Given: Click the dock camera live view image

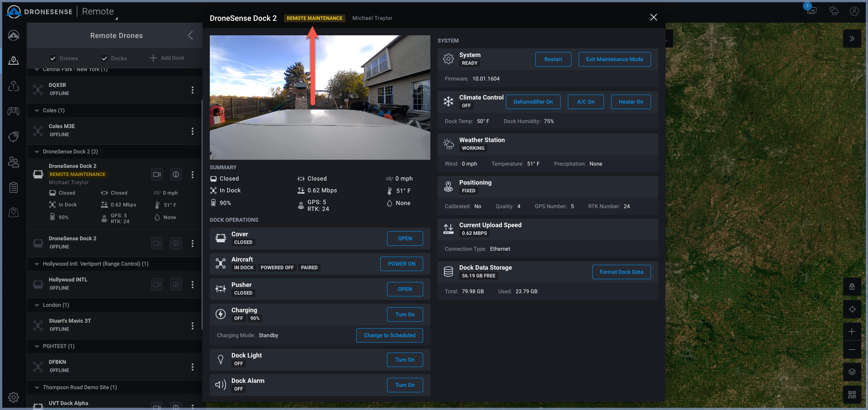Looking at the screenshot, I should pos(320,97).
